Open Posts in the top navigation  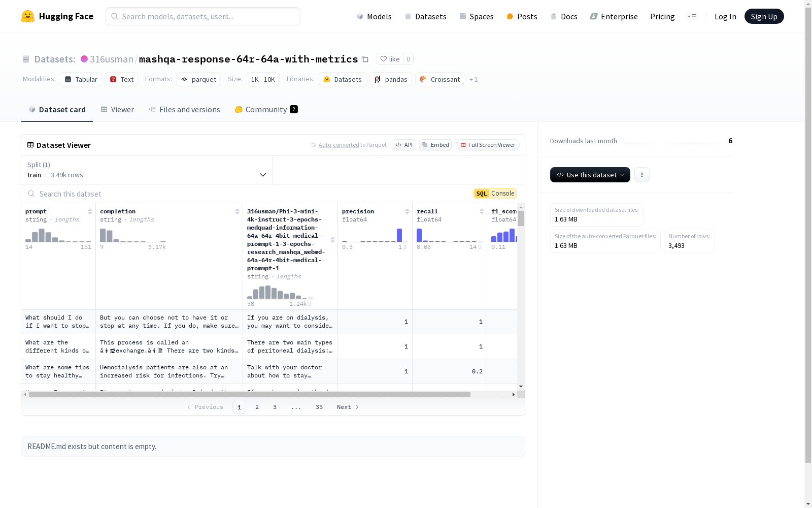click(x=522, y=16)
